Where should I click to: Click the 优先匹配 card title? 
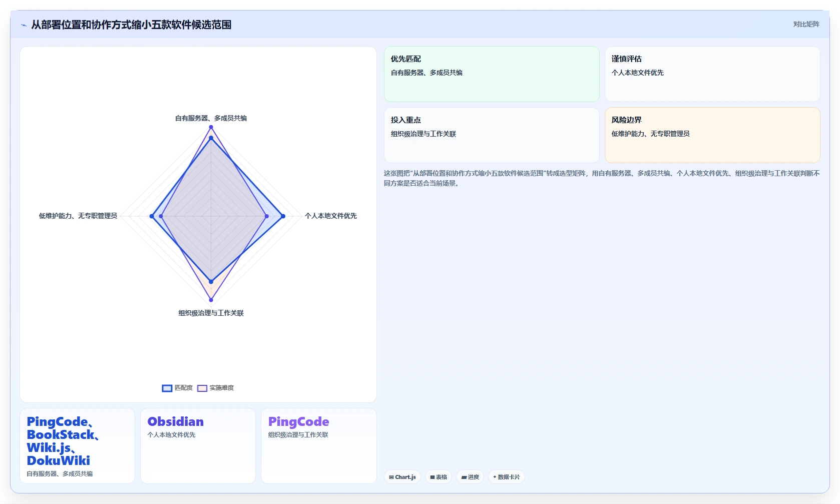coord(406,59)
